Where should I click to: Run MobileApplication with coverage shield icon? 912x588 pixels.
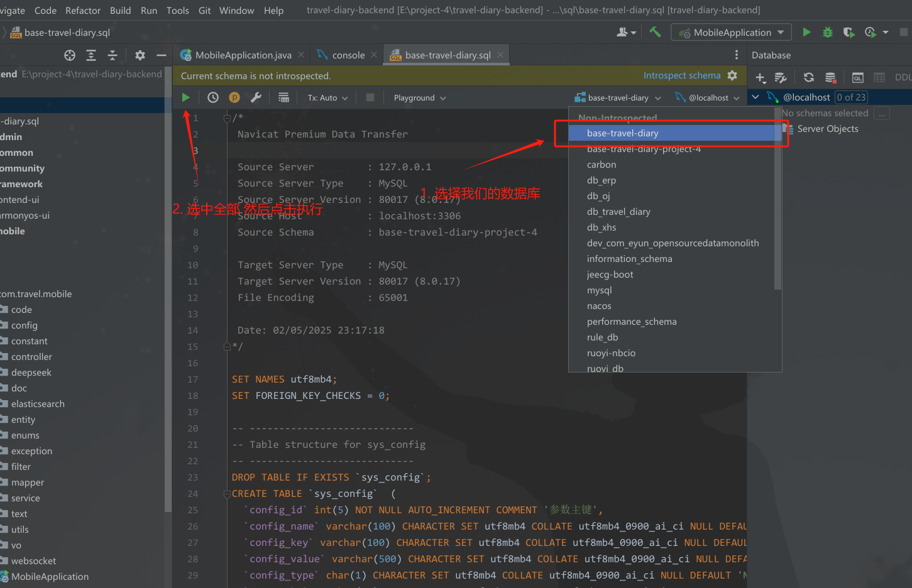click(849, 32)
